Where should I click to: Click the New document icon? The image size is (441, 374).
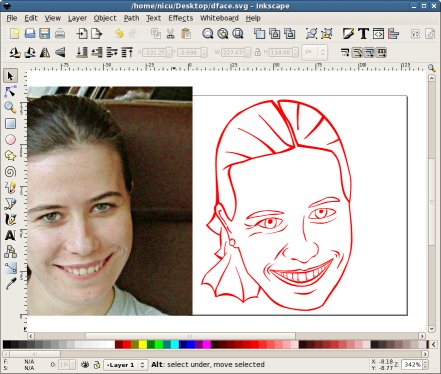pos(15,33)
